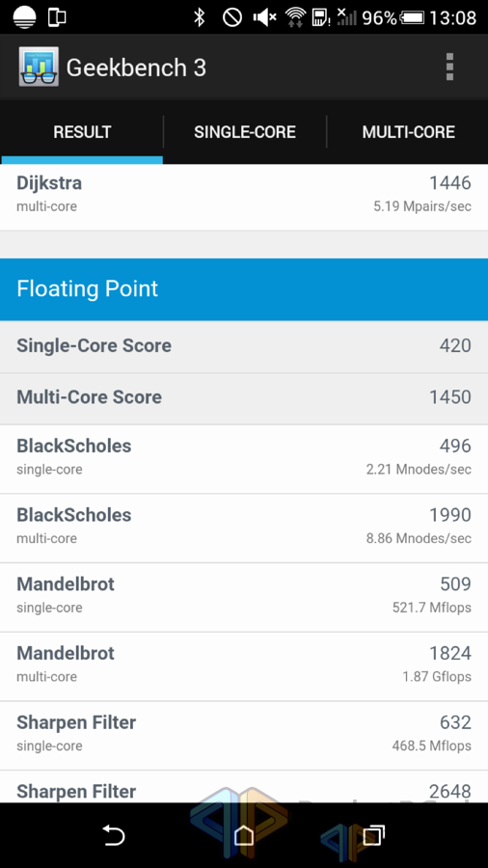488x868 pixels.
Task: Select the Dijkstra multi-core result row
Action: pyautogui.click(x=244, y=197)
